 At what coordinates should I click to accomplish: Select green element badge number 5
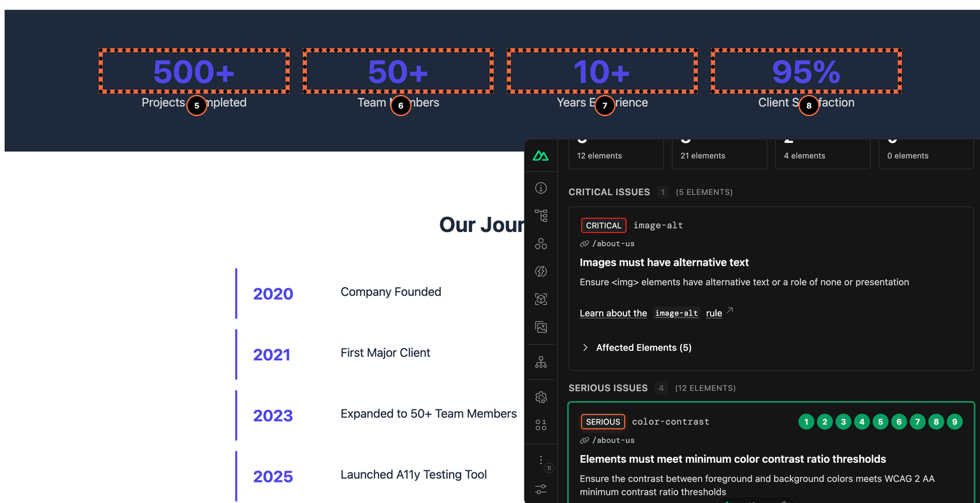[x=880, y=421]
